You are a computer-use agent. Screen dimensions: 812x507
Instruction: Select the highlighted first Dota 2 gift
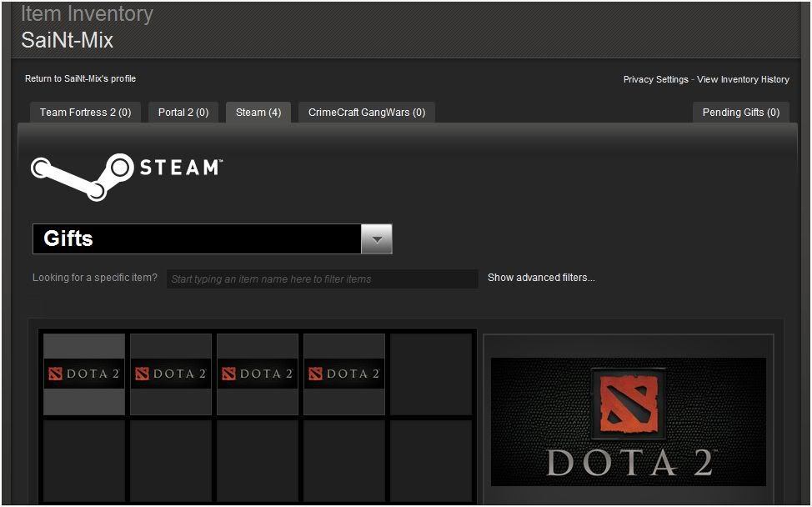pos(84,374)
